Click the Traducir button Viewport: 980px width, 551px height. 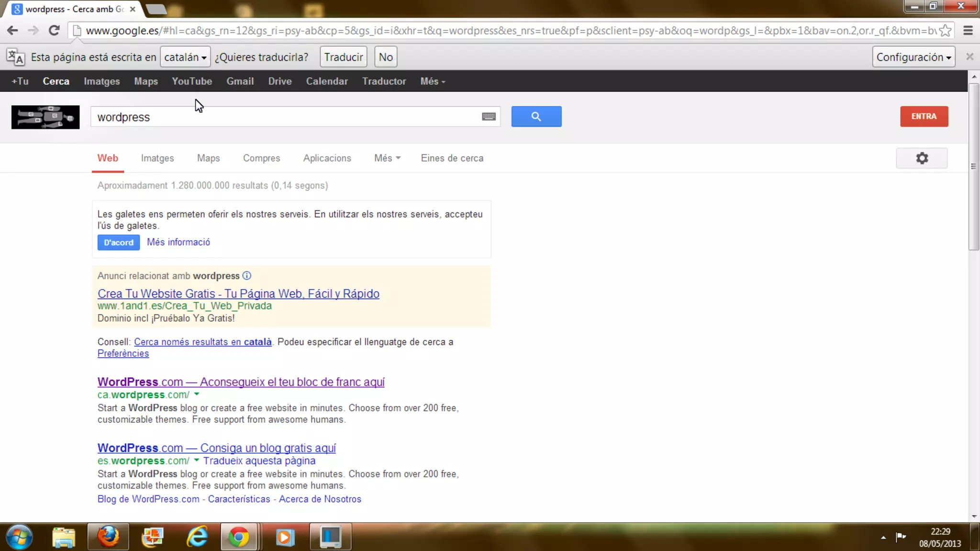pos(343,57)
